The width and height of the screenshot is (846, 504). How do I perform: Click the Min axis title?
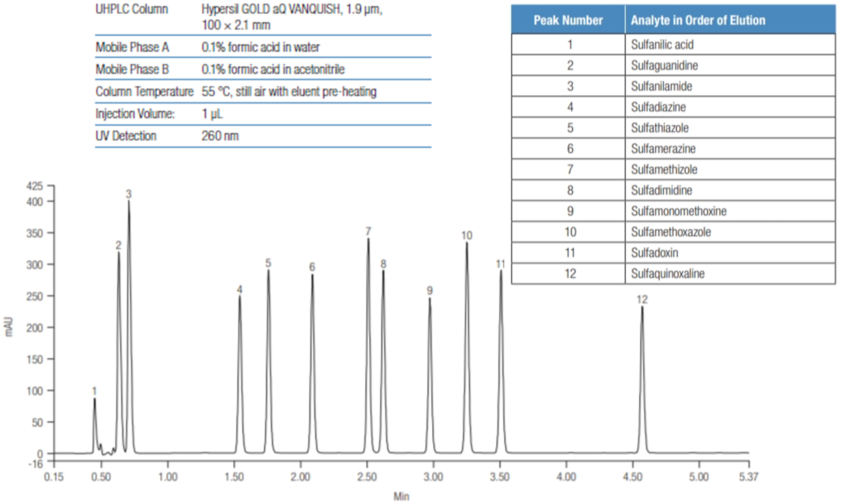click(401, 496)
